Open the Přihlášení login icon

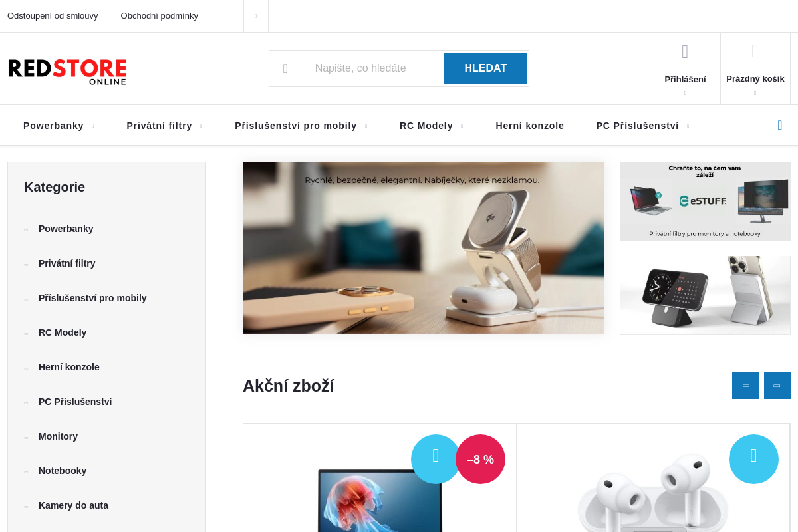[685, 52]
